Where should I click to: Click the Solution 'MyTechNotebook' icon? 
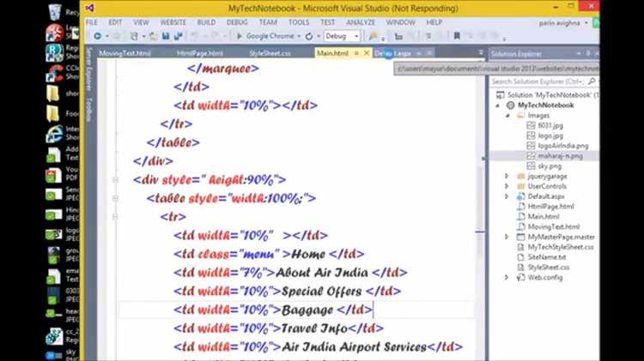click(500, 95)
